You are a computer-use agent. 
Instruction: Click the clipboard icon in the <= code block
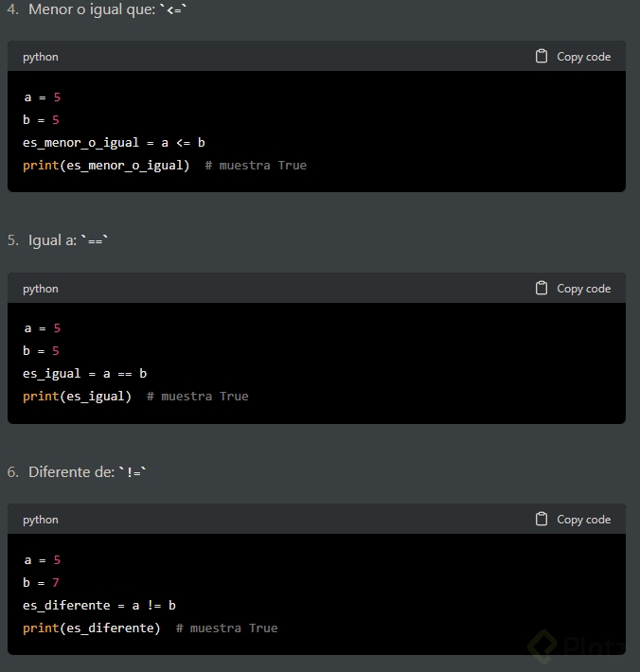pyautogui.click(x=542, y=56)
